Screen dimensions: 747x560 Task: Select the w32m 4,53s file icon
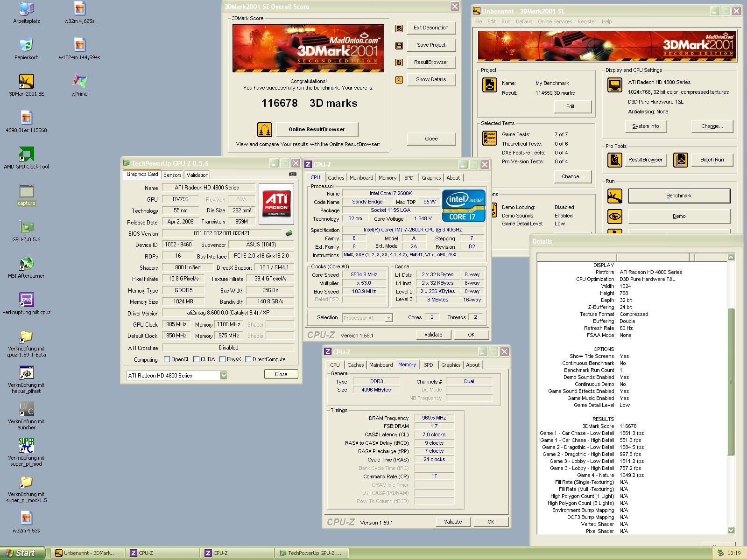click(x=27, y=523)
